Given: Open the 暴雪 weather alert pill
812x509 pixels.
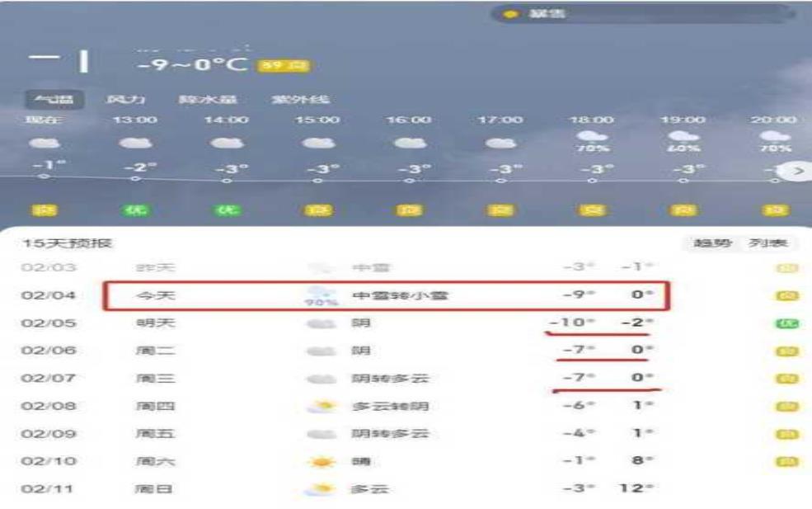Looking at the screenshot, I should (x=642, y=14).
